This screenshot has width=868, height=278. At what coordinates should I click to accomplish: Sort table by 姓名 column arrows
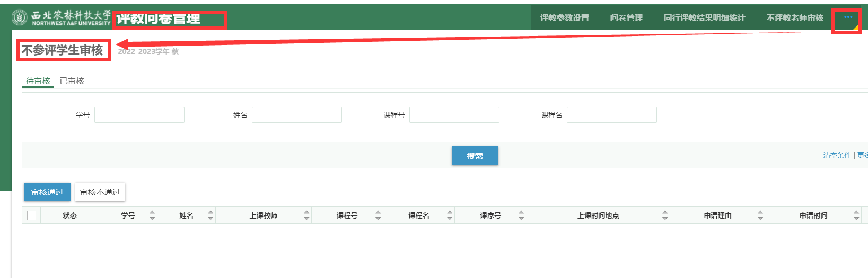211,216
